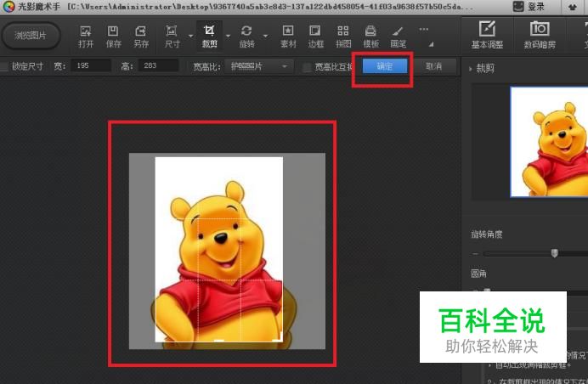This screenshot has width=588, height=384.
Task: Open the 边框 border tool
Action: tap(315, 37)
